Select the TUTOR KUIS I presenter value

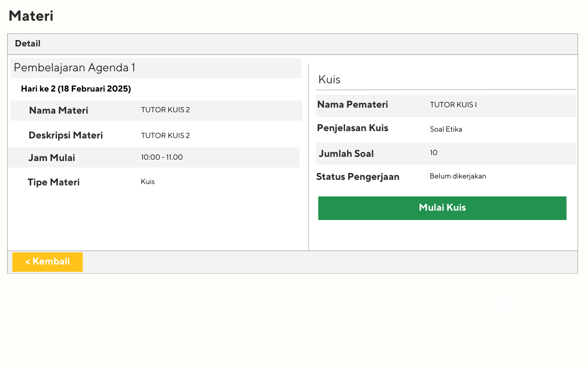tap(453, 105)
